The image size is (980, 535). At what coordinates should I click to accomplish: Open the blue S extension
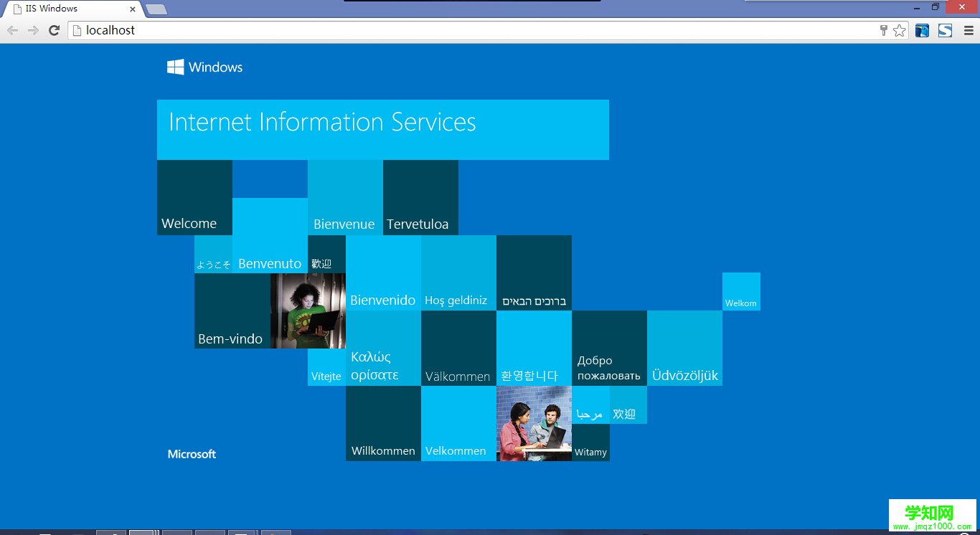pos(945,30)
